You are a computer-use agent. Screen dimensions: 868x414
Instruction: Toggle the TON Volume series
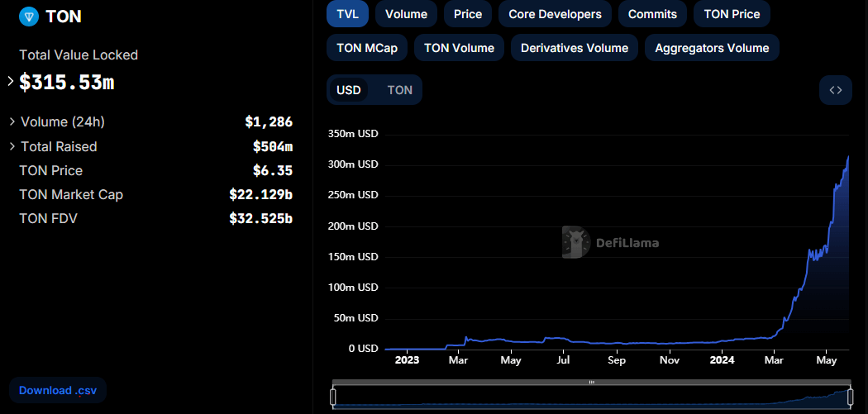pos(459,48)
